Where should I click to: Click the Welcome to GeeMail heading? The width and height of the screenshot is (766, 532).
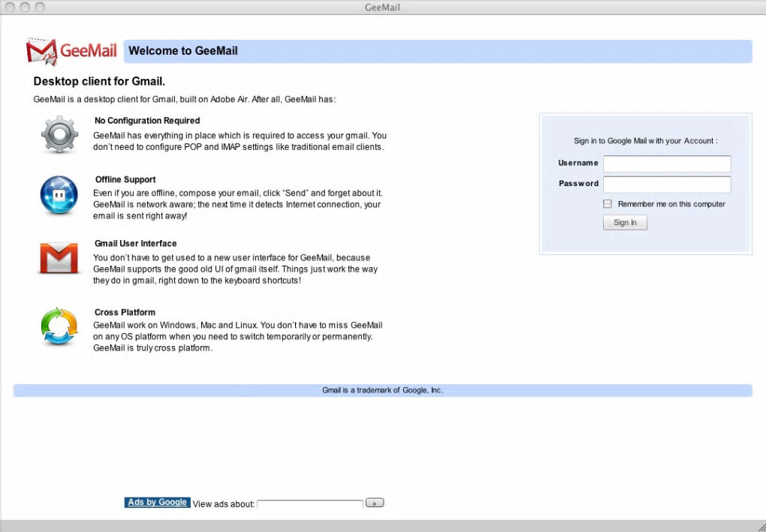[183, 51]
